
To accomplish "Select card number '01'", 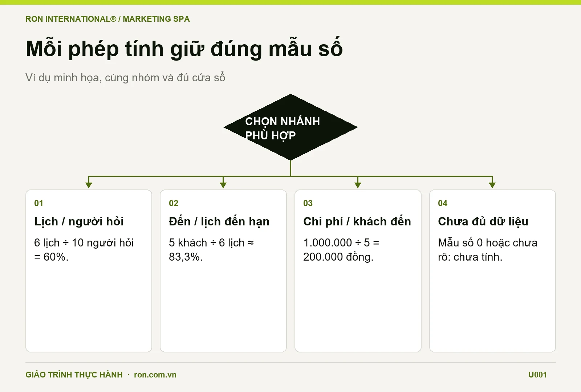I will pos(38,203).
